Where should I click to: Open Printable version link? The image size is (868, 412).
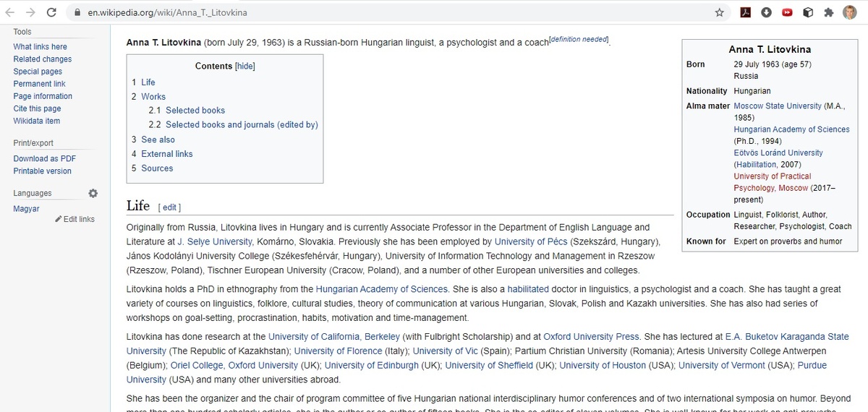42,171
